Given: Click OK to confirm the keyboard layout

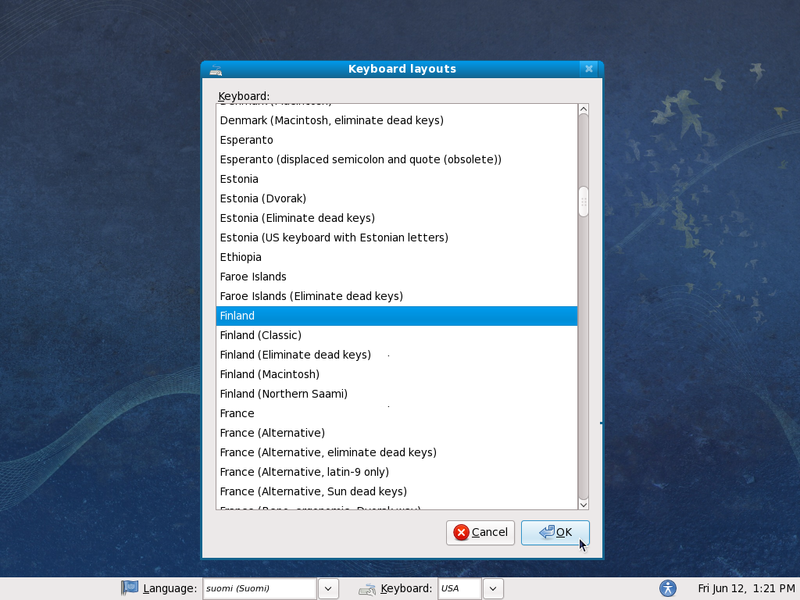Looking at the screenshot, I should [x=555, y=533].
